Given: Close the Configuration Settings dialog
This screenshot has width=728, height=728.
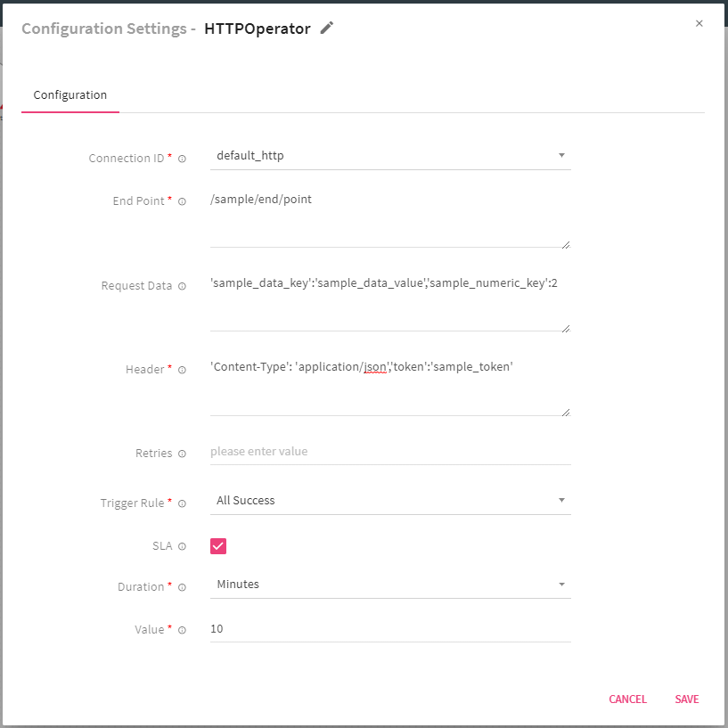Looking at the screenshot, I should (699, 23).
